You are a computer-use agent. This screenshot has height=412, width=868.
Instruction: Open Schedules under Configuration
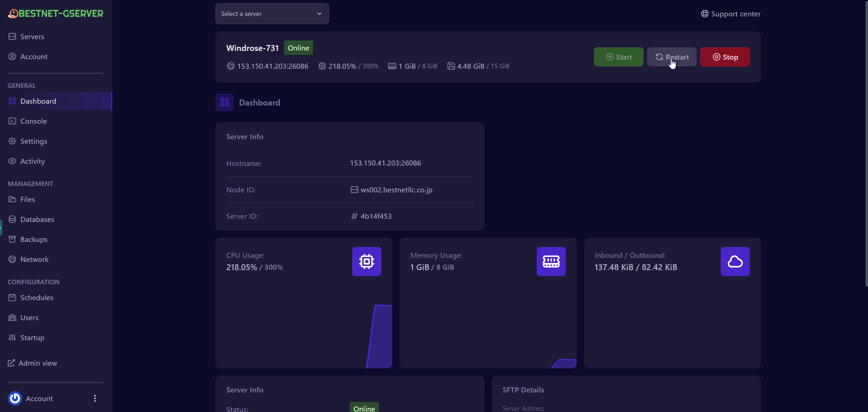click(36, 298)
